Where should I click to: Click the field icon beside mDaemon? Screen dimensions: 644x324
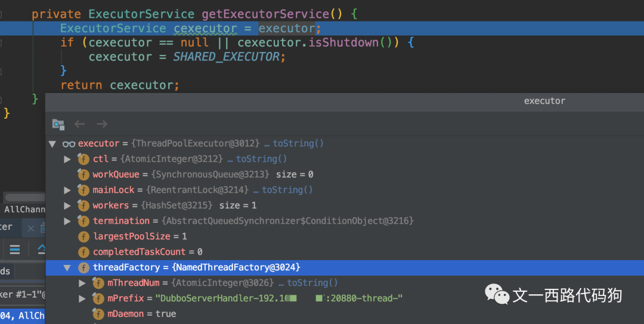coord(98,314)
